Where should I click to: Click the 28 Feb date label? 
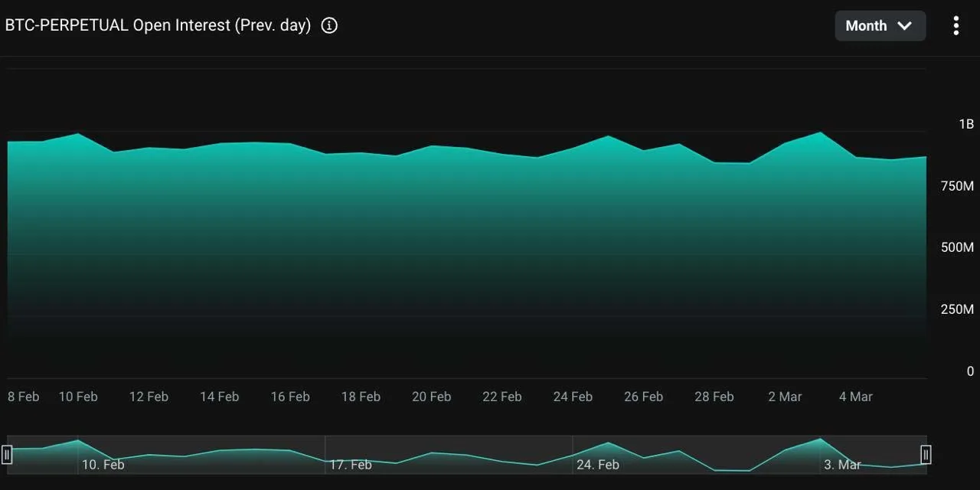714,397
